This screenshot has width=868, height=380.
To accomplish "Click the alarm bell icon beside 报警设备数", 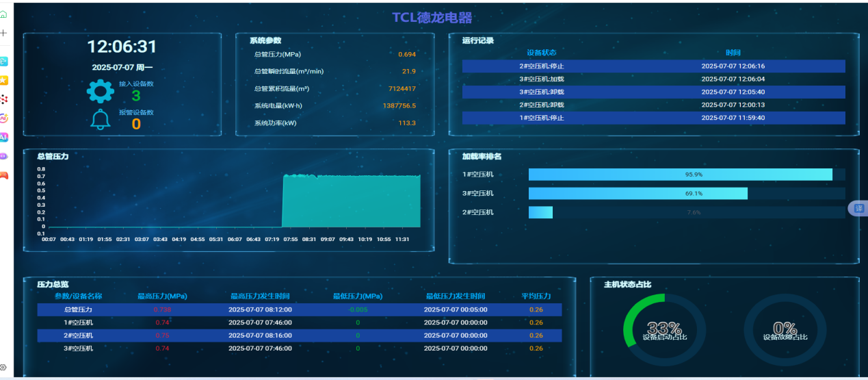I will (101, 120).
